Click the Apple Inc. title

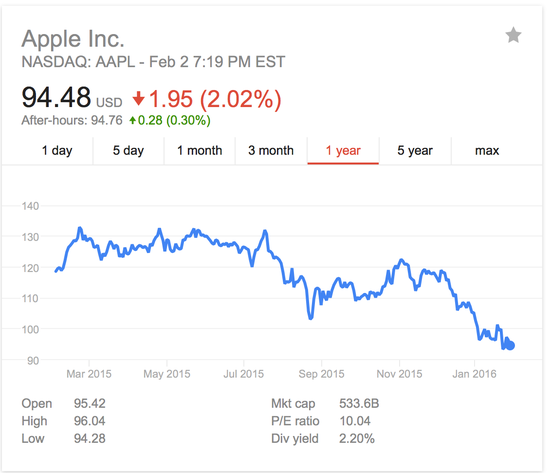coord(73,39)
